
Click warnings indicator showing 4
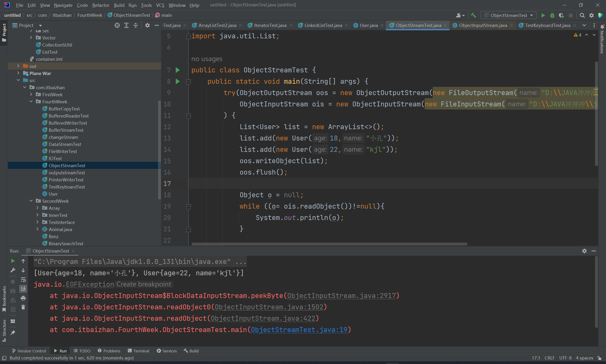578,35
